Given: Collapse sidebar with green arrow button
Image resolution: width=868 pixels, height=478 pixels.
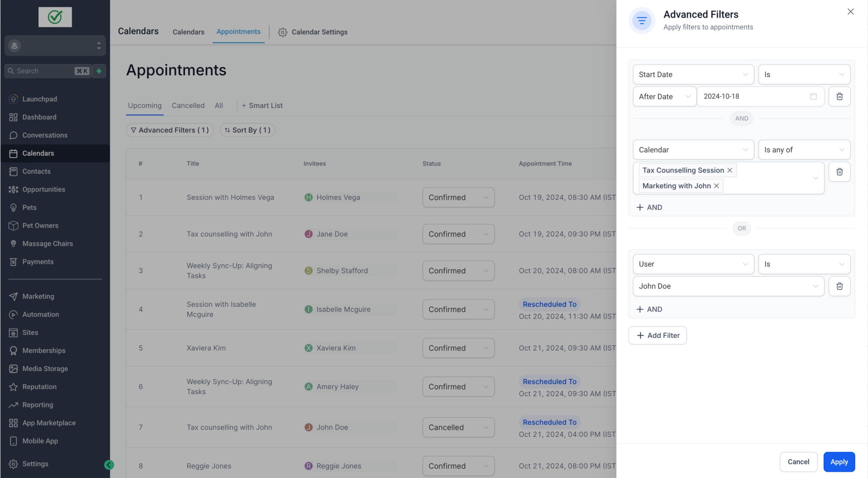Looking at the screenshot, I should pyautogui.click(x=109, y=465).
